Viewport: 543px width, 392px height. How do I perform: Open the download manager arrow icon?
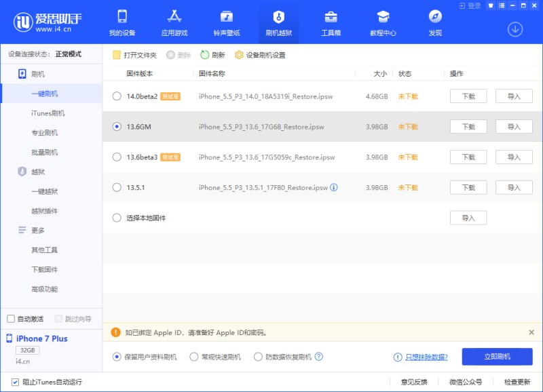515,29
